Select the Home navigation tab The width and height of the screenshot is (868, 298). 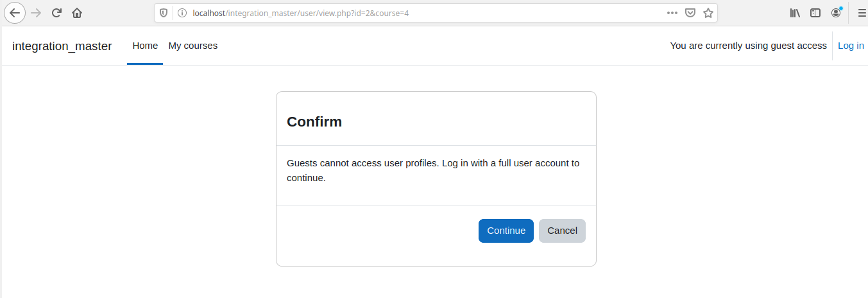tap(145, 46)
